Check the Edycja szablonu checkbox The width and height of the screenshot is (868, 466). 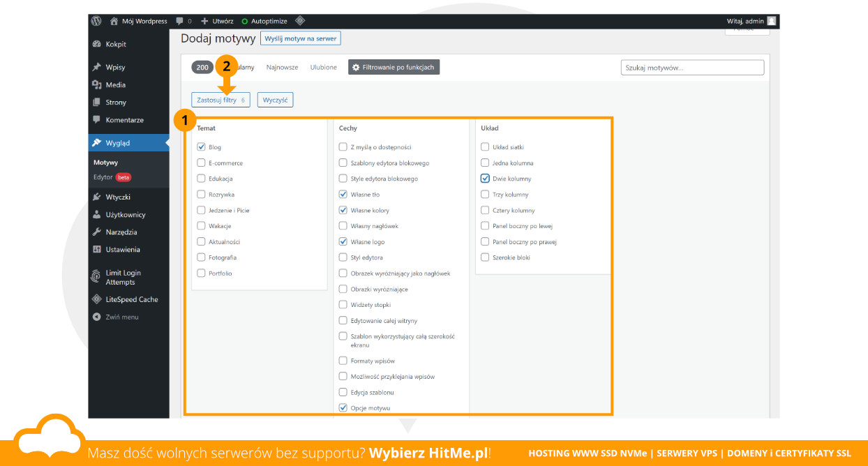pyautogui.click(x=343, y=392)
